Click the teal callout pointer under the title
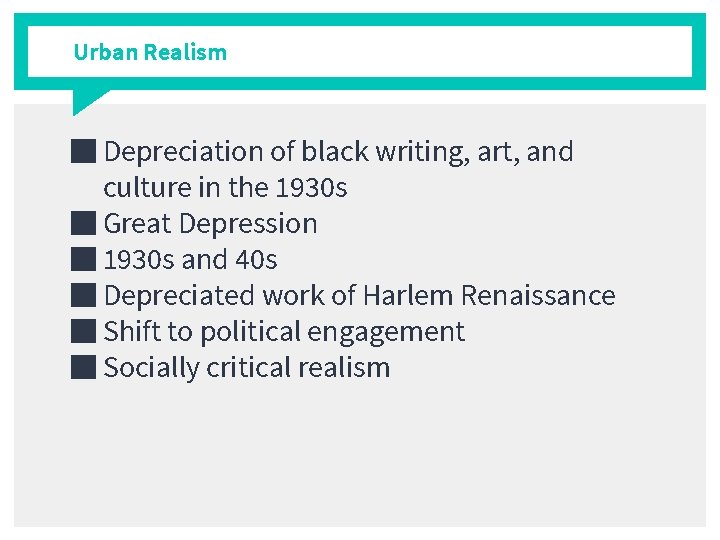 [x=87, y=100]
